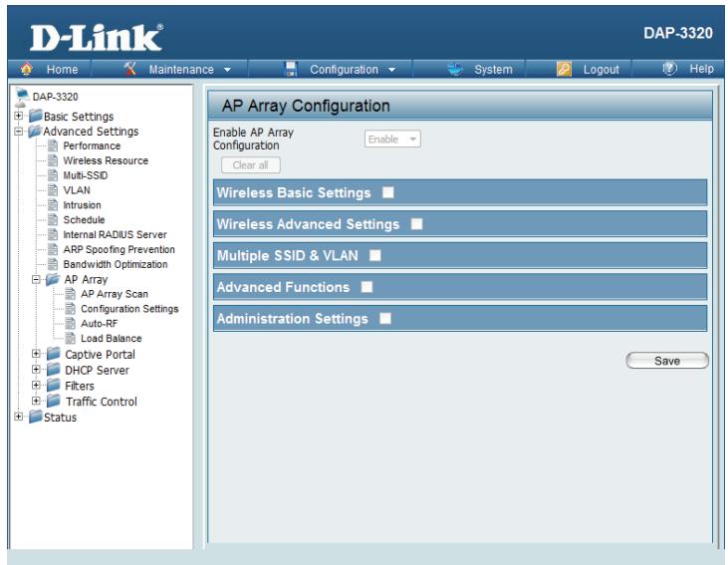Click the Status folder icon
Image resolution: width=728 pixels, height=565 pixels.
tap(36, 417)
